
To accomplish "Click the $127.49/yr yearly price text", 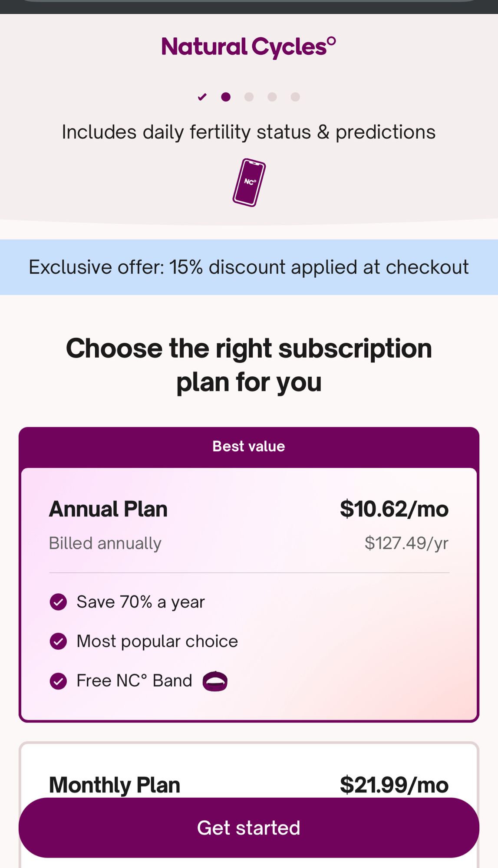I will pyautogui.click(x=406, y=543).
